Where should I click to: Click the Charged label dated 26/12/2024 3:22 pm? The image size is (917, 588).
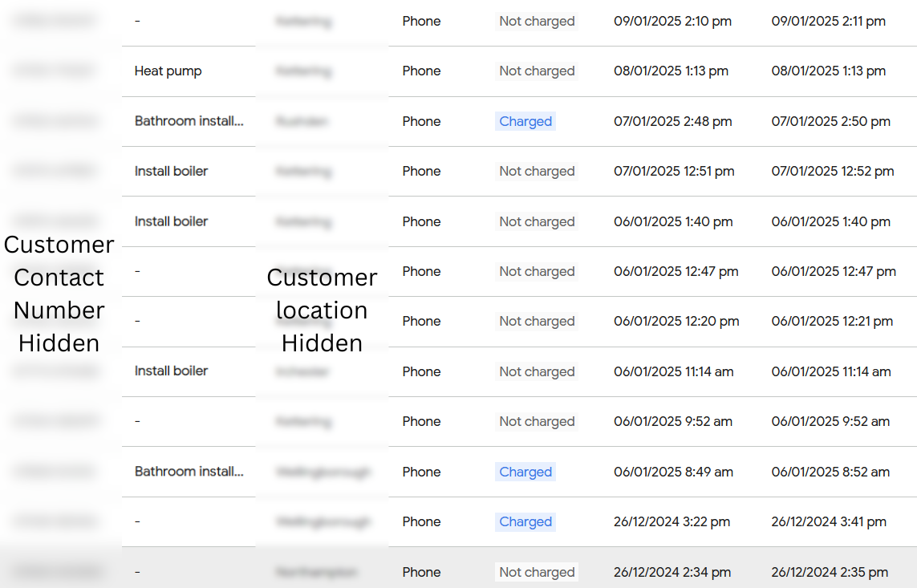[x=525, y=522]
